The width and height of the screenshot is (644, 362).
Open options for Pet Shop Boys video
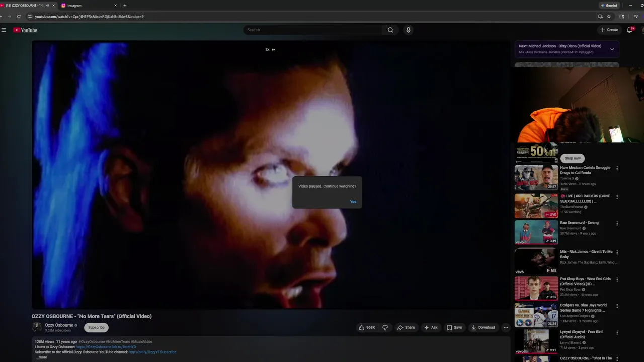point(617,279)
